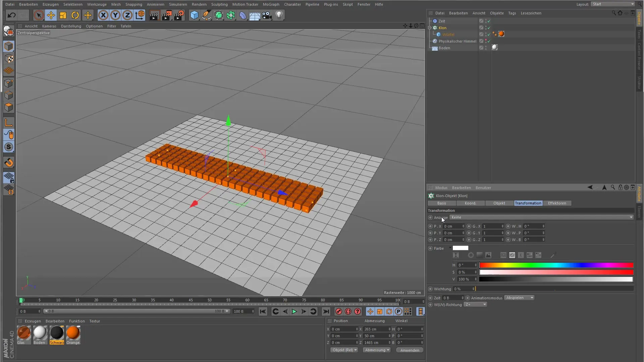This screenshot has width=644, height=362.
Task: Open the Anzeige dropdown
Action: [541, 217]
